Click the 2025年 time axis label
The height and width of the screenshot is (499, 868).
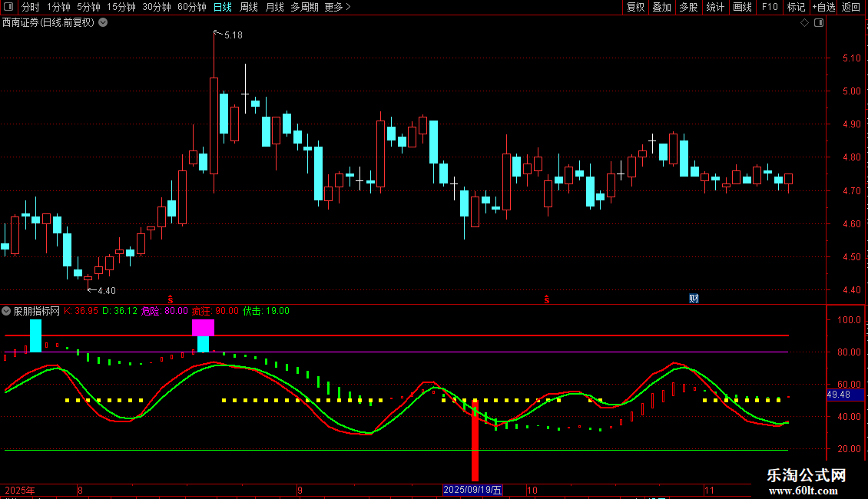[20, 491]
